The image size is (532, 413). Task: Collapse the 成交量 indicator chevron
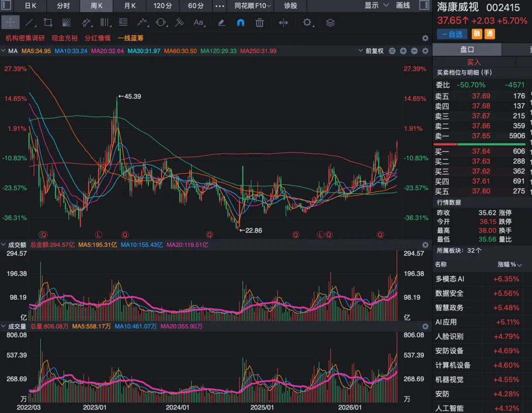click(3, 326)
